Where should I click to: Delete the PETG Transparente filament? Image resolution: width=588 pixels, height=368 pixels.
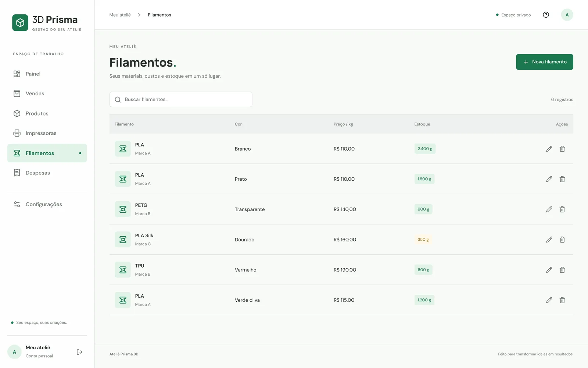[562, 209]
